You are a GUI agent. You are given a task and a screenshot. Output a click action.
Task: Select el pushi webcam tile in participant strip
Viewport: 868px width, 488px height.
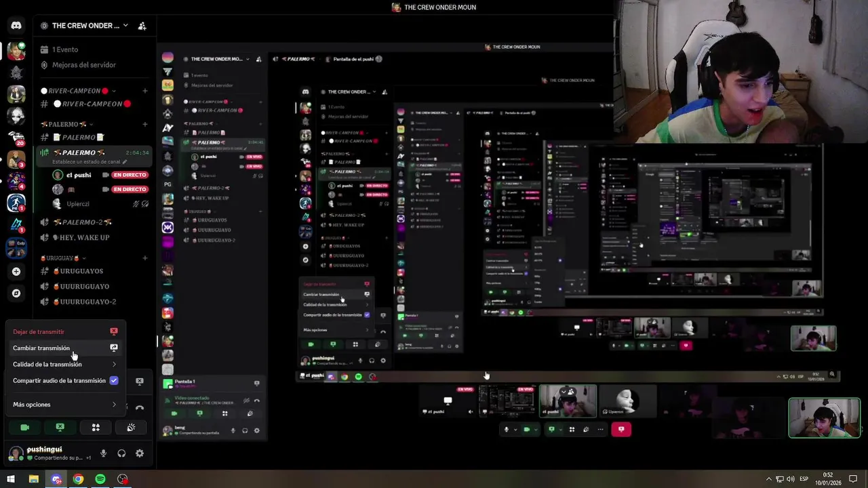tap(568, 401)
